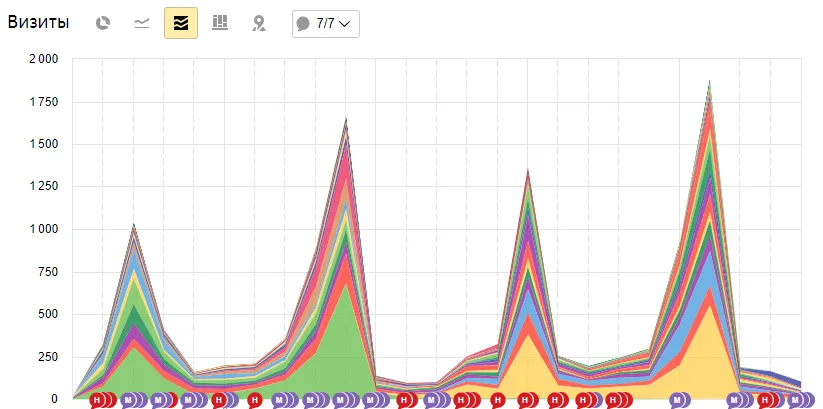The width and height of the screenshot is (823, 409).
Task: Click red H marker under the 1350 peak
Action: coord(528,400)
